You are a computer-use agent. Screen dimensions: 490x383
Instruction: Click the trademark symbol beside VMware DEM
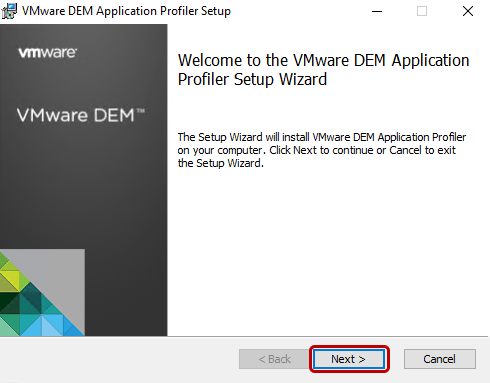[141, 110]
